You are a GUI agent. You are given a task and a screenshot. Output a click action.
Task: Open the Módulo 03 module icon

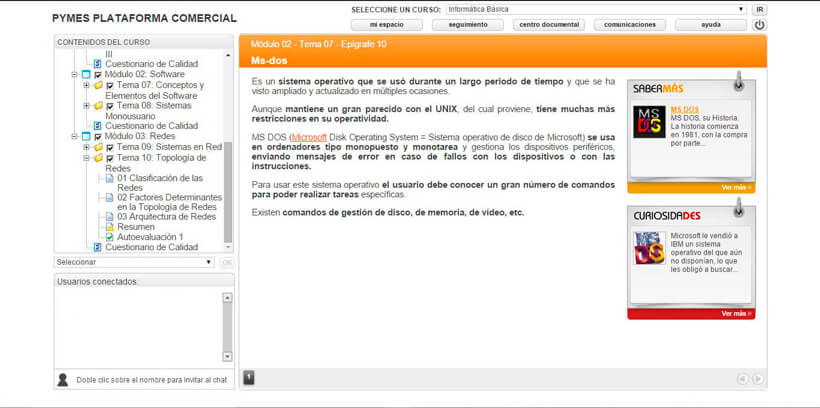click(86, 137)
